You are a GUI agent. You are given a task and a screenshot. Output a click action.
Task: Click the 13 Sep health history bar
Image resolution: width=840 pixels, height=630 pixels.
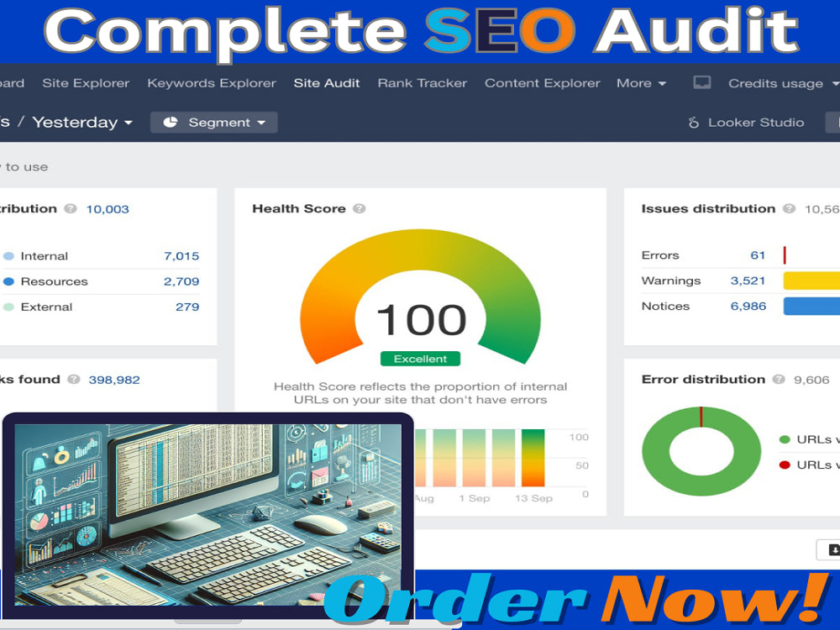533,458
